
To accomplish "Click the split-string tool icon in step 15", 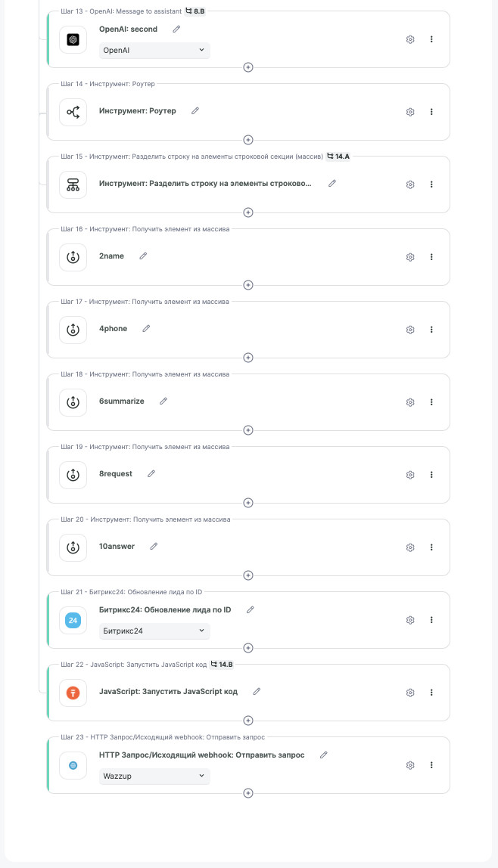I will click(x=73, y=184).
